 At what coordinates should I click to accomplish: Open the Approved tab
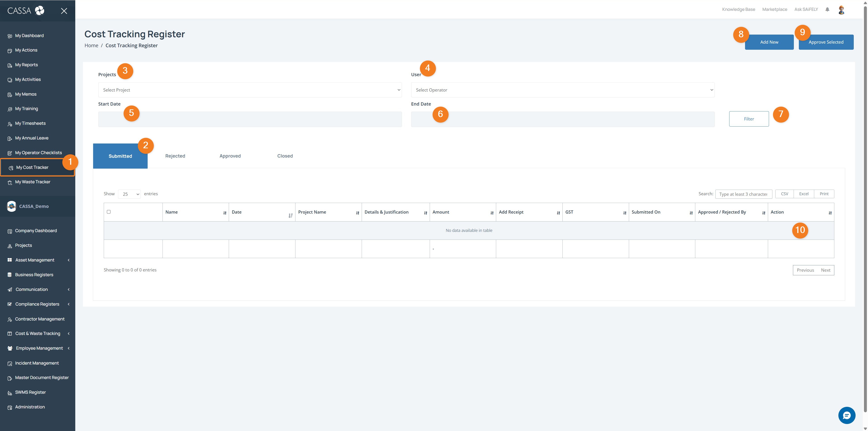pos(230,156)
